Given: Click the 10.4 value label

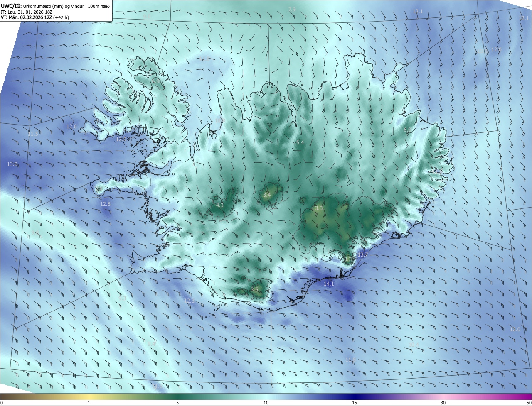Looking at the screenshot, I should pos(414,345).
